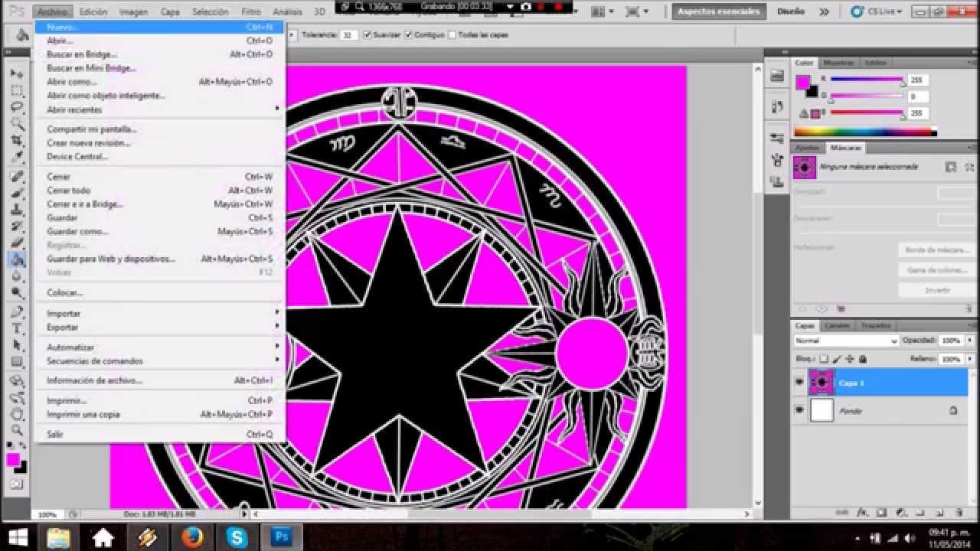This screenshot has height=551, width=980.
Task: Toggle lock position in Capas panel
Action: [850, 359]
